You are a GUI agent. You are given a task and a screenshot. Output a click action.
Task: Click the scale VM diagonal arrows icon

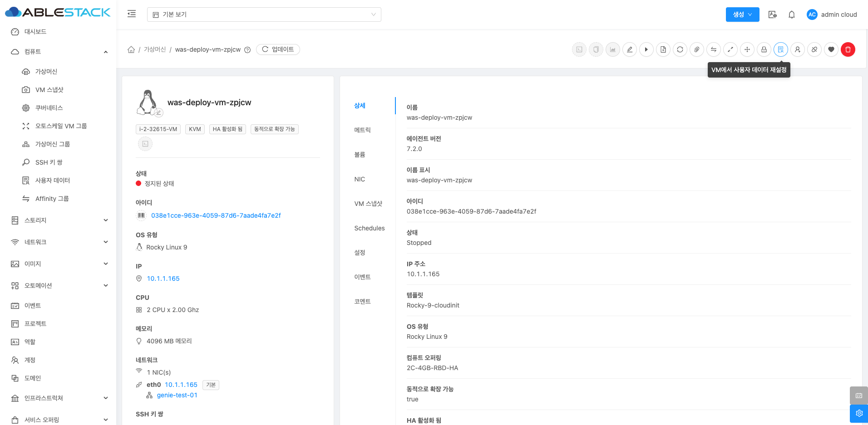click(x=730, y=49)
